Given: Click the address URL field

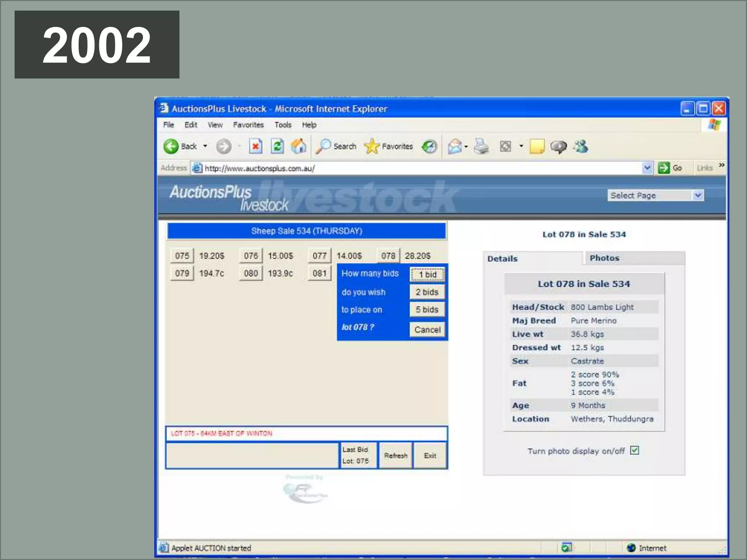Looking at the screenshot, I should [401, 168].
